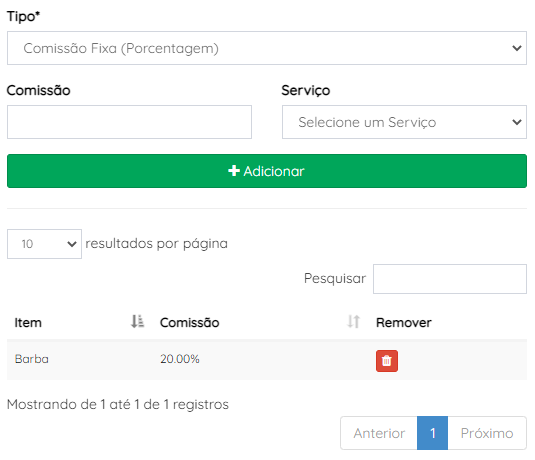Click the chevron arrow of the Serviço select

(517, 122)
